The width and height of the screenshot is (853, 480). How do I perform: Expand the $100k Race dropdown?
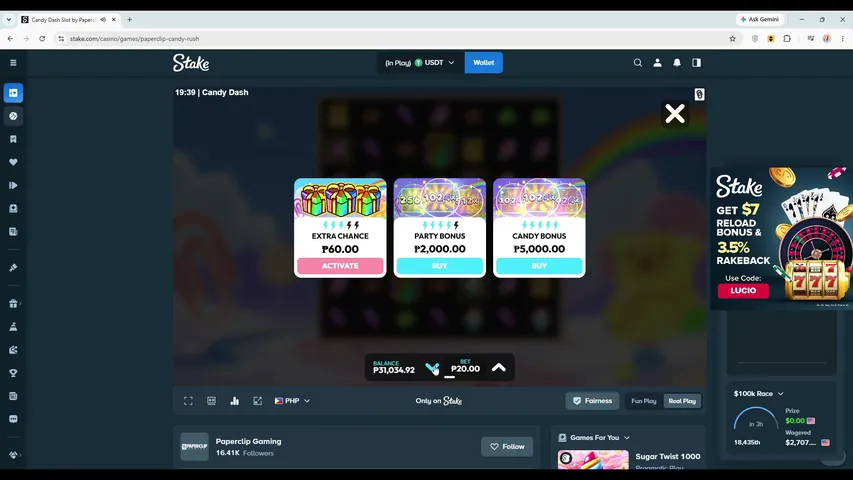(758, 393)
